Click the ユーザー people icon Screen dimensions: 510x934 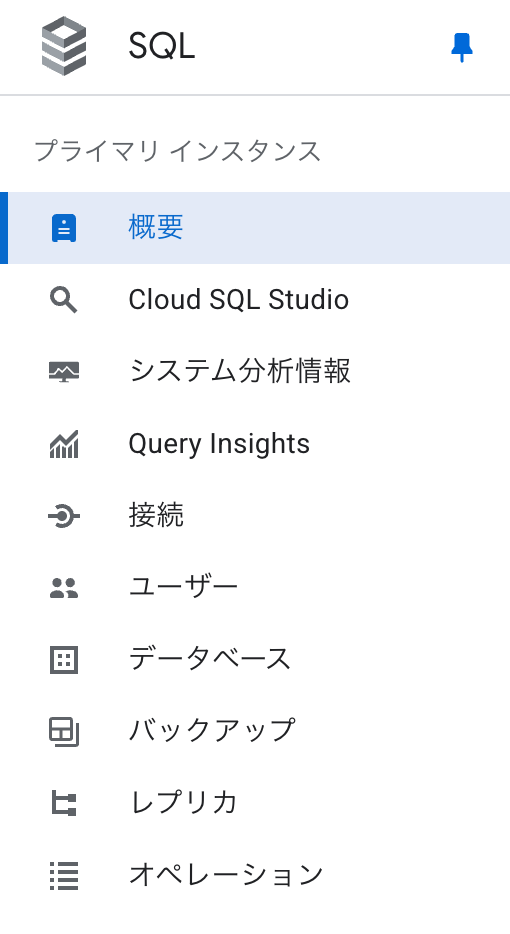point(64,588)
